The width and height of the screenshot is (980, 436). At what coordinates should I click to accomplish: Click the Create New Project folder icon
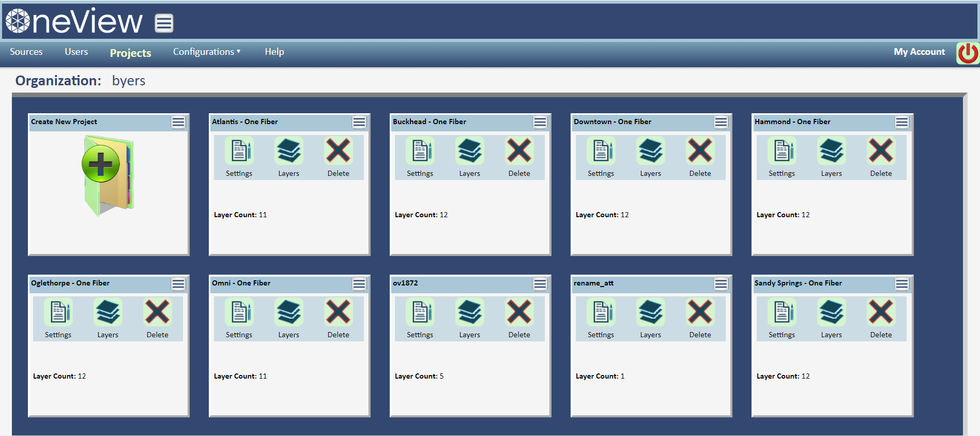(108, 175)
